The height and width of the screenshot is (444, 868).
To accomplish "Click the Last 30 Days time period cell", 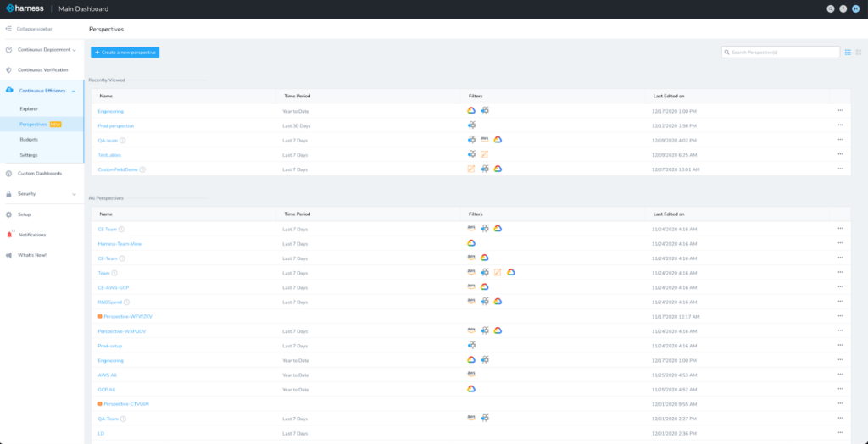I will pyautogui.click(x=296, y=125).
